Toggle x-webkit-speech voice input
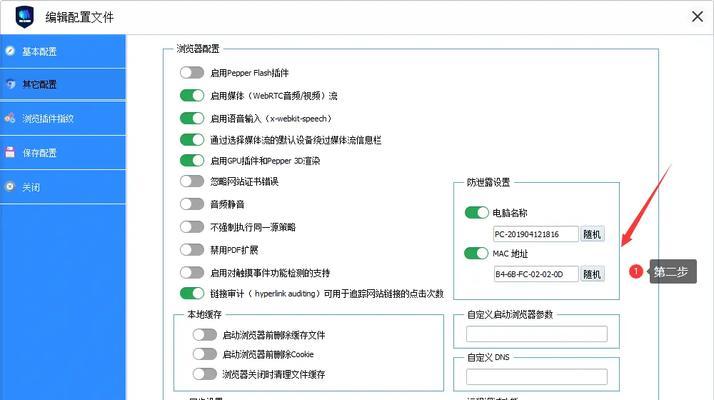 point(192,118)
